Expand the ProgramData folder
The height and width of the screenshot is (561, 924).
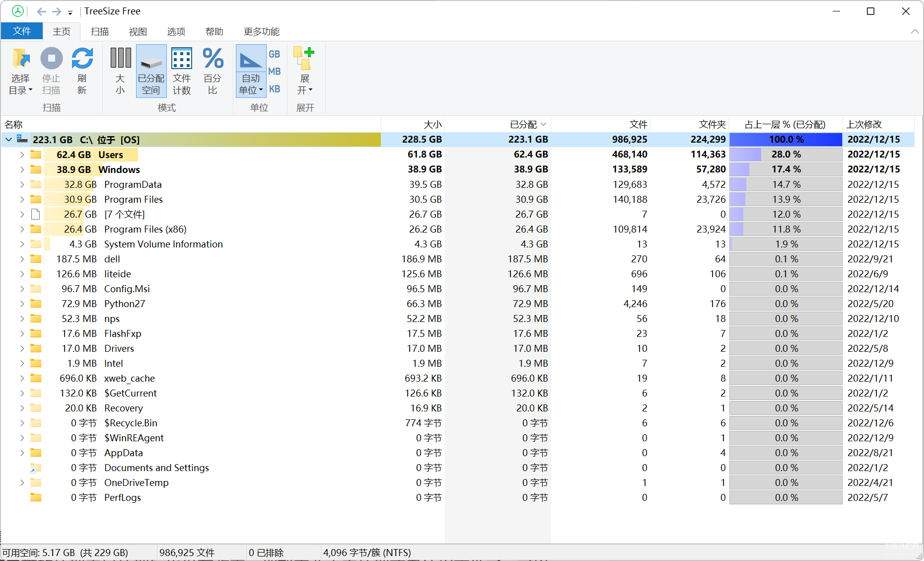pos(22,184)
